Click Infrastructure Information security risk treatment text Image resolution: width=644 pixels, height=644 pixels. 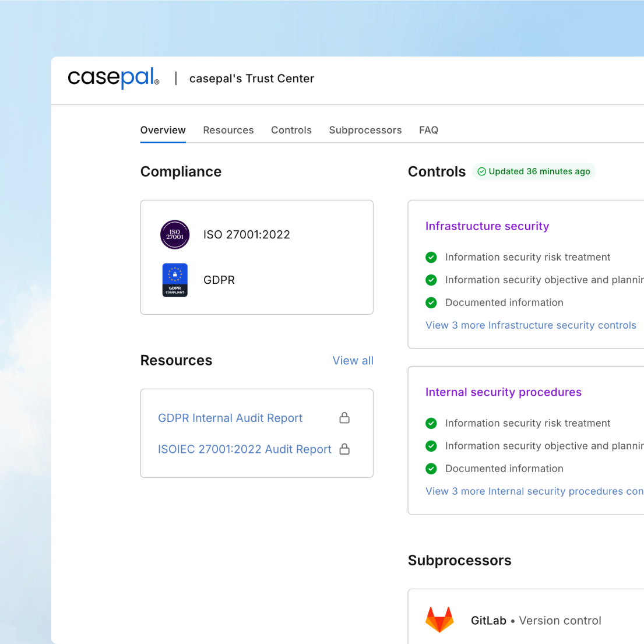(528, 257)
